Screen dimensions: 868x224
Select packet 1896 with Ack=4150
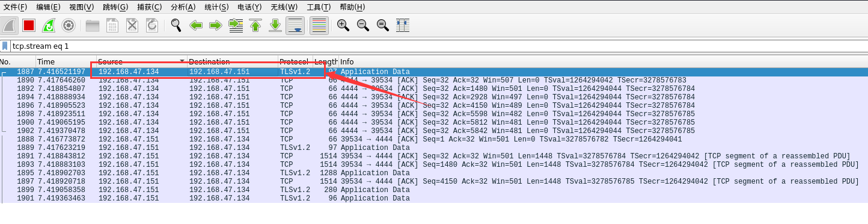tap(434, 105)
